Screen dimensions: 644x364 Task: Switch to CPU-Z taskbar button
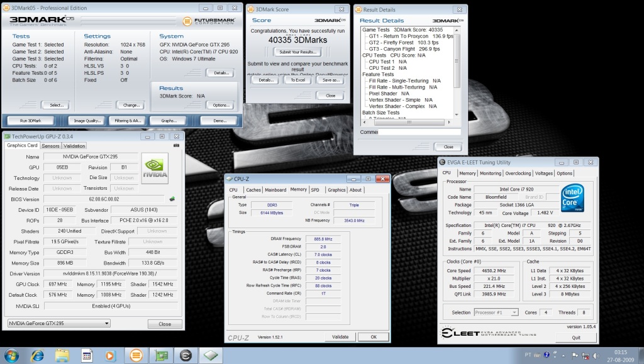(x=210, y=355)
